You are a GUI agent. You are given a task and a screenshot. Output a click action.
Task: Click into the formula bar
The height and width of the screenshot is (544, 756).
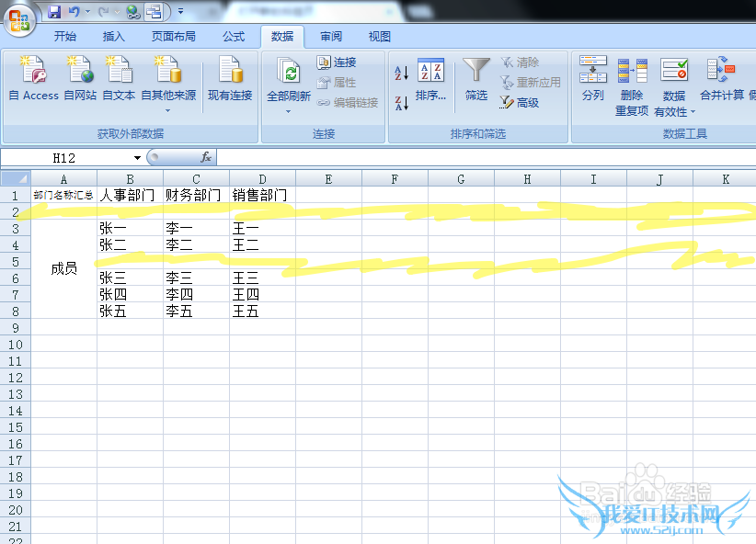(x=486, y=157)
